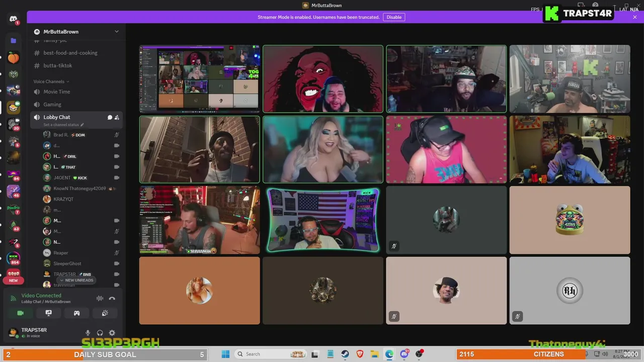Open Discord direct messages home icon

point(13,19)
